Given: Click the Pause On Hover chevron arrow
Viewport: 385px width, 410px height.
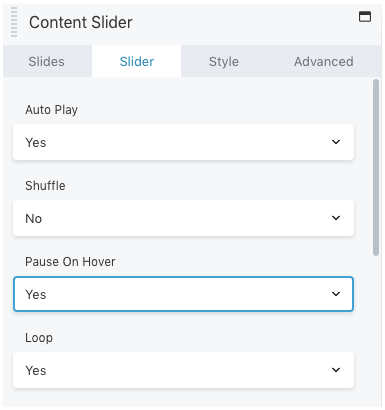Looking at the screenshot, I should tap(336, 294).
